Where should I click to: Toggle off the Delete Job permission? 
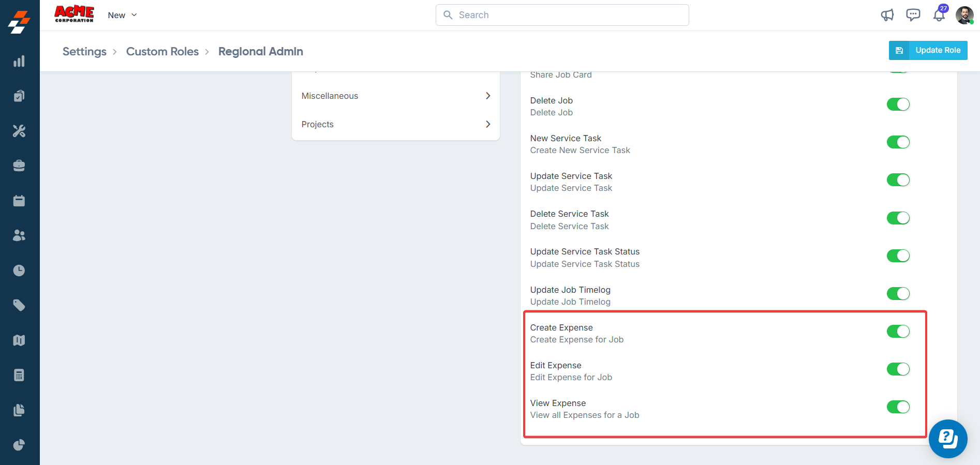898,104
